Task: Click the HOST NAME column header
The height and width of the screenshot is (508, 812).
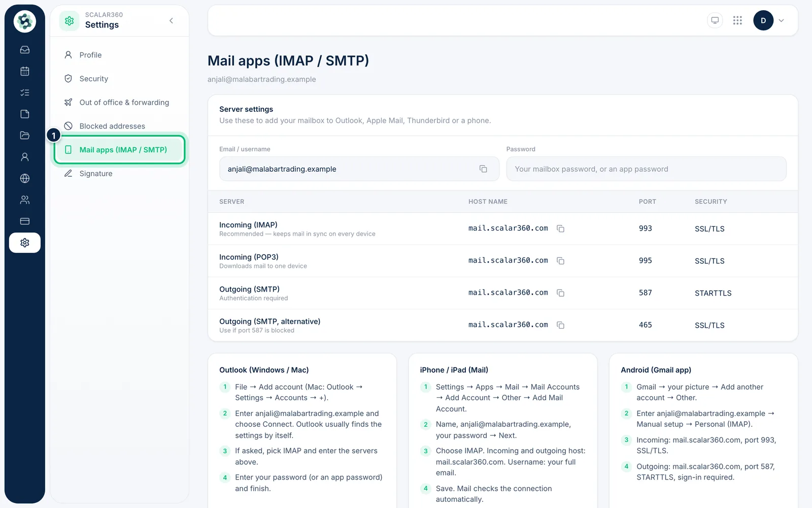Action: 488,202
